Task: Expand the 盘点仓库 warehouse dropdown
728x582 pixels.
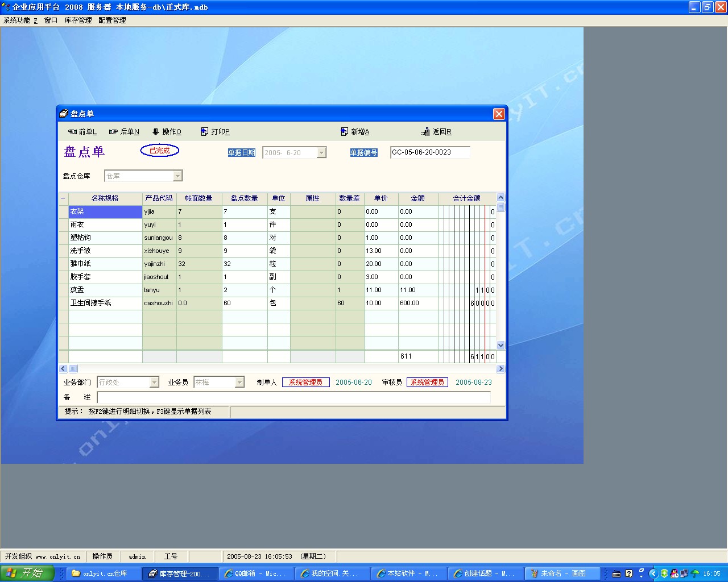Action: 177,176
